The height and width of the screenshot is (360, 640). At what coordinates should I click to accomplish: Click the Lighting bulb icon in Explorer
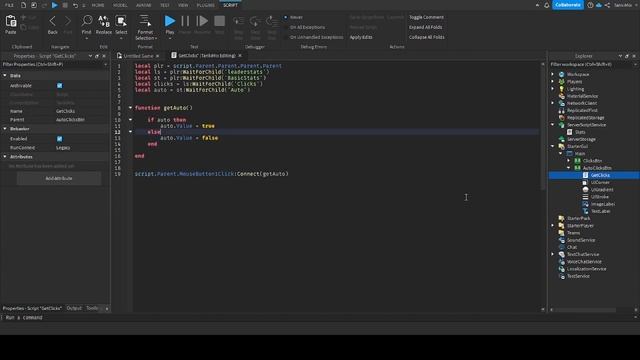(x=562, y=89)
